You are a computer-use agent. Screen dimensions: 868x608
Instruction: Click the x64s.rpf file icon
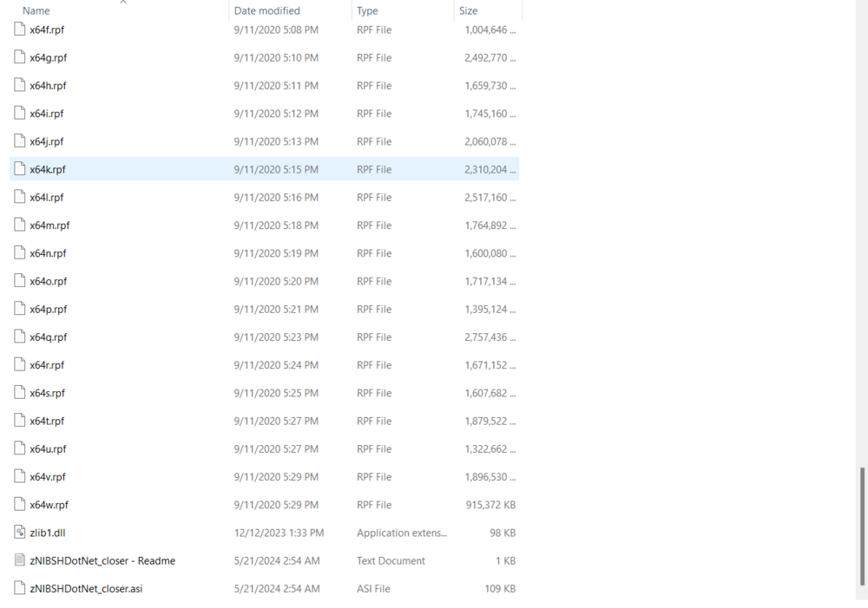18,392
